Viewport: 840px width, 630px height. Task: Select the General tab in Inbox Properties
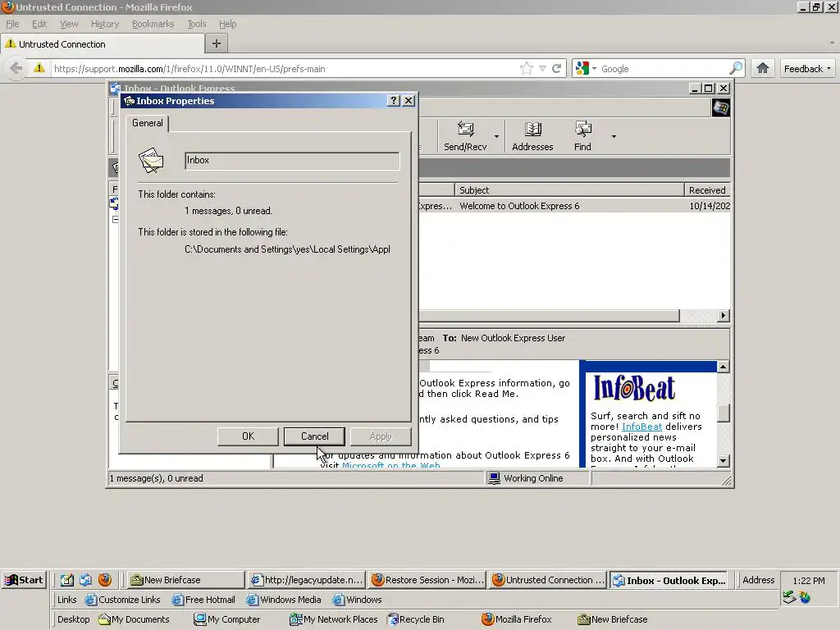(x=148, y=123)
